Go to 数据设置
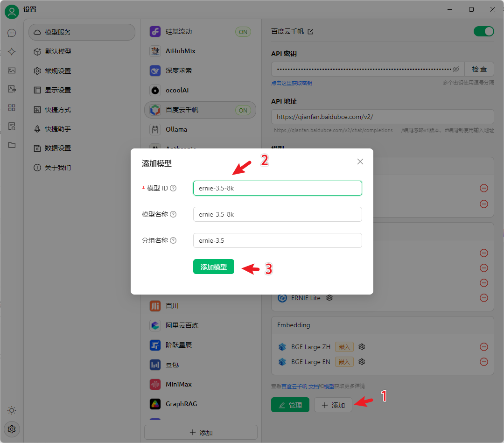This screenshot has height=443, width=504. coord(82,148)
